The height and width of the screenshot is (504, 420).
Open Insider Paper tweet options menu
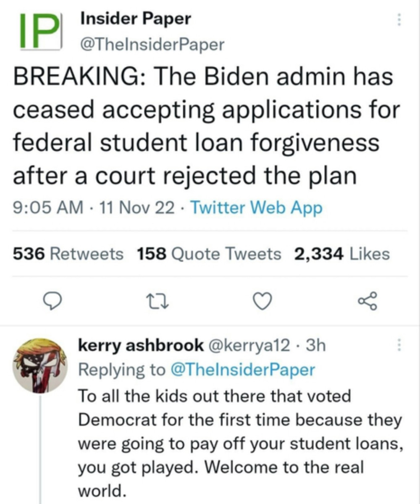[399, 20]
